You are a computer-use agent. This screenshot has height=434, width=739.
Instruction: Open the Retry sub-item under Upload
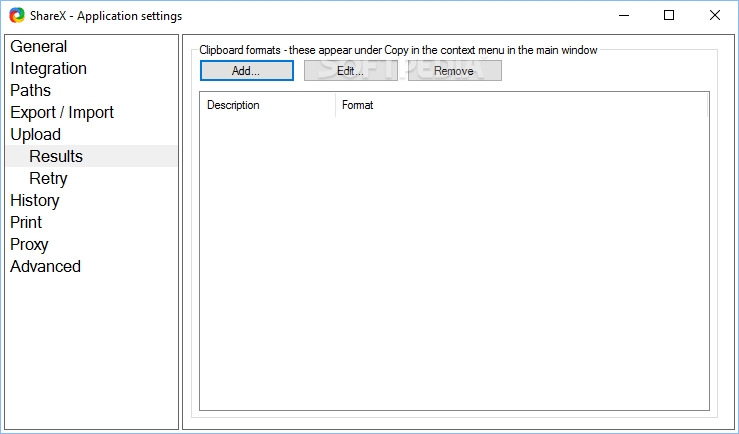click(x=49, y=178)
